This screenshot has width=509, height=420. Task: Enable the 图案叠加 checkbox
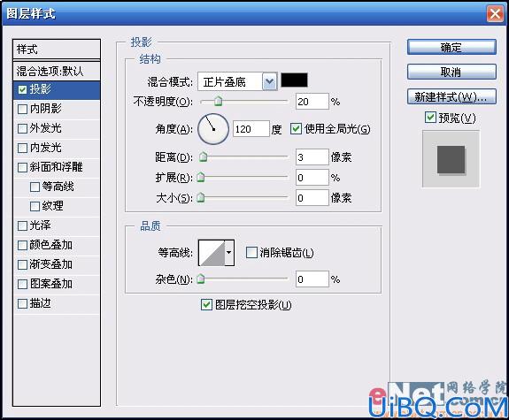pos(22,284)
